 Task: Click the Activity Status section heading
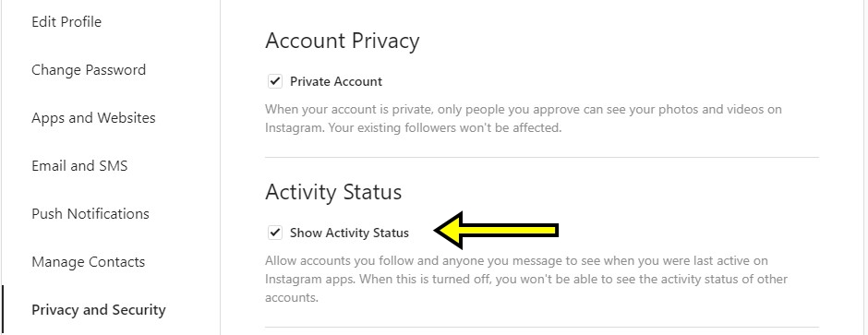pyautogui.click(x=333, y=192)
